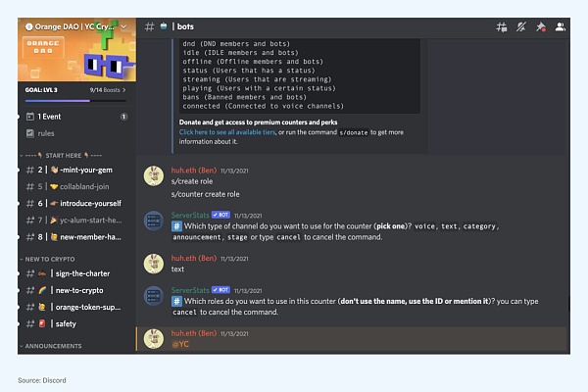Toggle the notification bell mute icon
588x392 pixels.
[x=521, y=27]
